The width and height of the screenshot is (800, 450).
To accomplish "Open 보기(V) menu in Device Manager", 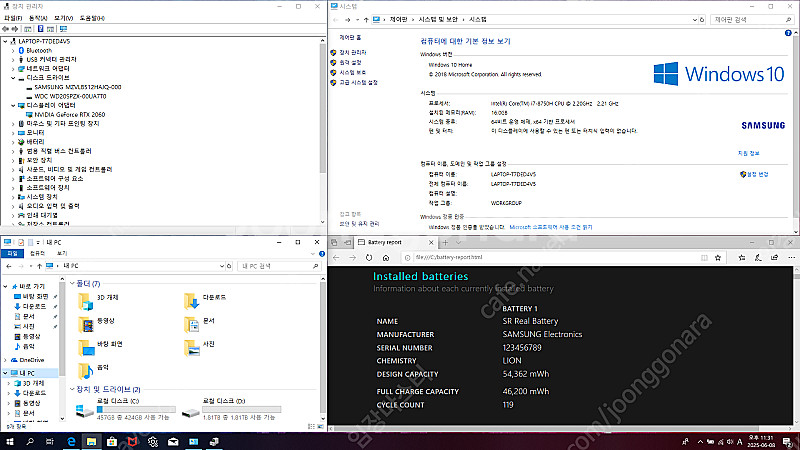I will tap(64, 18).
